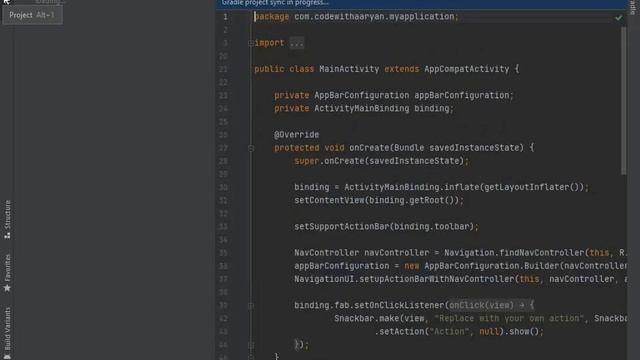The image size is (640, 360).
Task: Click 'appBarConfiguration;' field declaration
Action: (x=464, y=95)
